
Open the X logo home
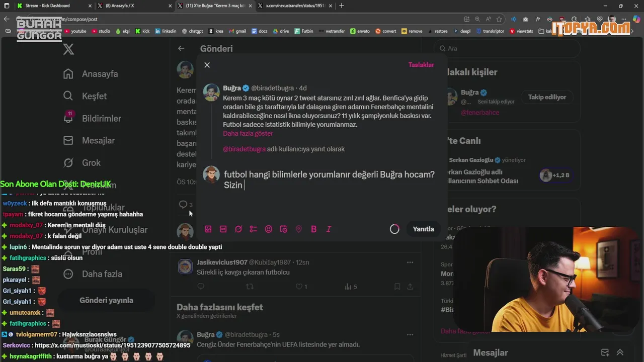[x=68, y=49]
